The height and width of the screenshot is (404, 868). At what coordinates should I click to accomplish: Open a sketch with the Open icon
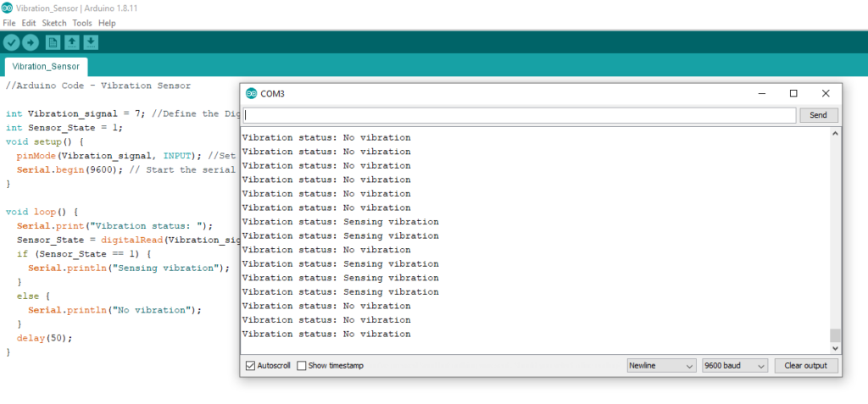(x=72, y=42)
